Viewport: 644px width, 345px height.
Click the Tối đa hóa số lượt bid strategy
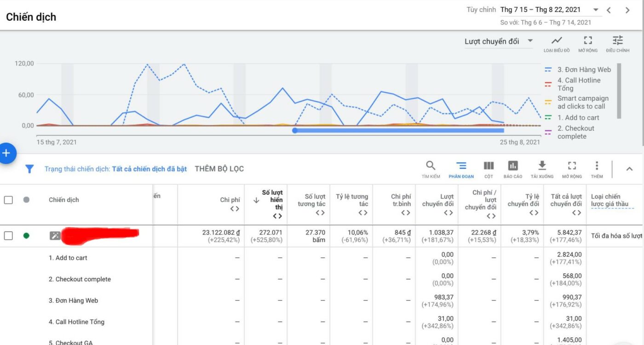tap(616, 236)
